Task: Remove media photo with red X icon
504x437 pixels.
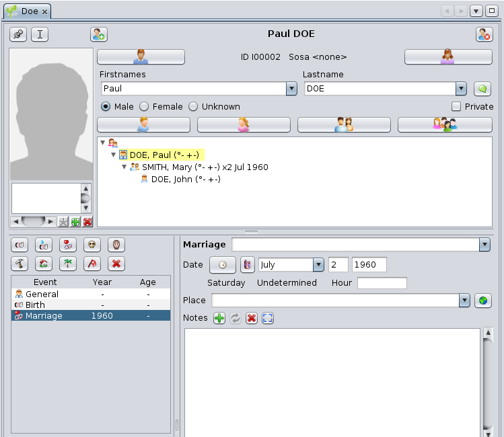Action: pyautogui.click(x=87, y=222)
